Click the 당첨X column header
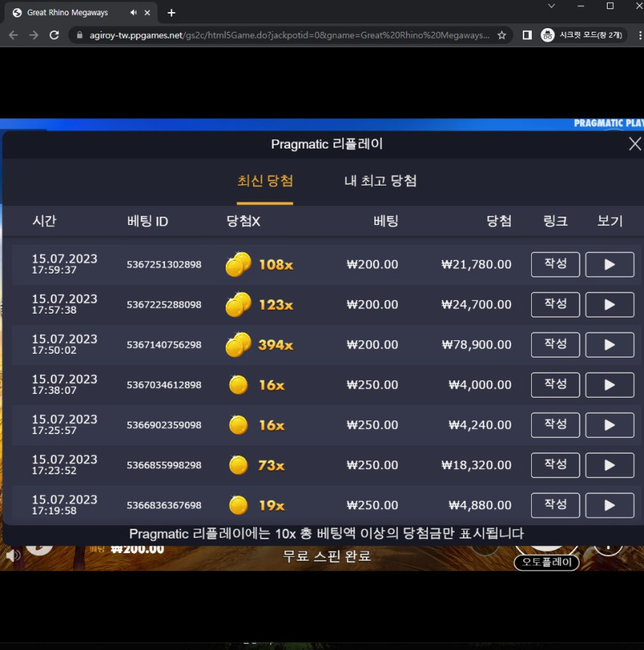Viewport: 644px width, 650px height. pos(243,221)
